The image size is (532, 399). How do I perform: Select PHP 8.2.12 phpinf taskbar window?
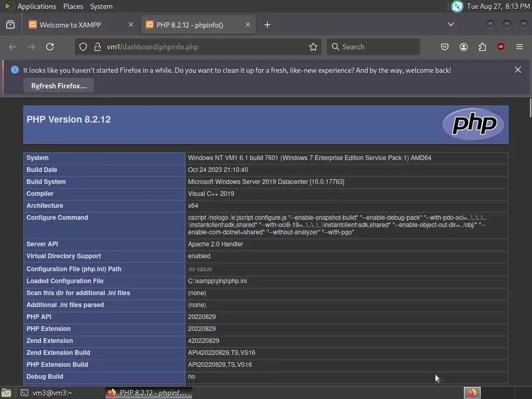(x=149, y=393)
